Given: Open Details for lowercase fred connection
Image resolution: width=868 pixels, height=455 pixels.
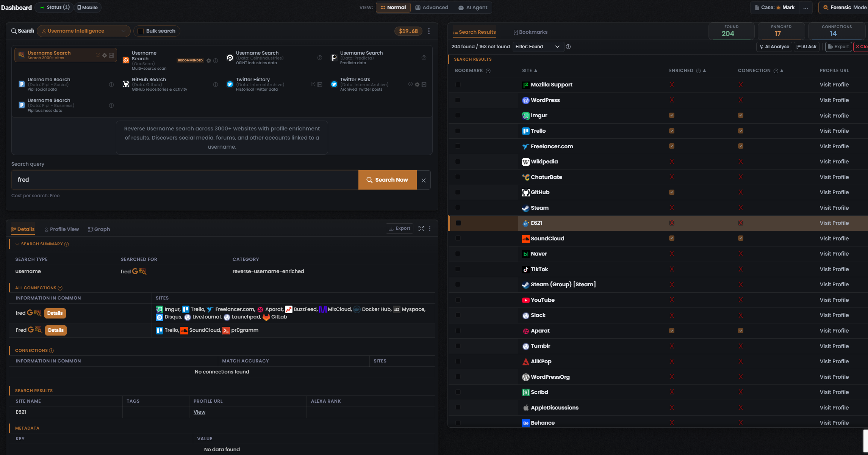Looking at the screenshot, I should pyautogui.click(x=55, y=313).
